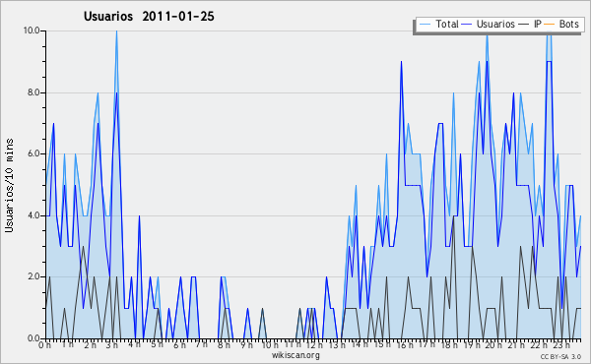The image size is (591, 364).
Task: Click the Usuarios spike of 4 after 4 h
Action: pyautogui.click(x=139, y=216)
